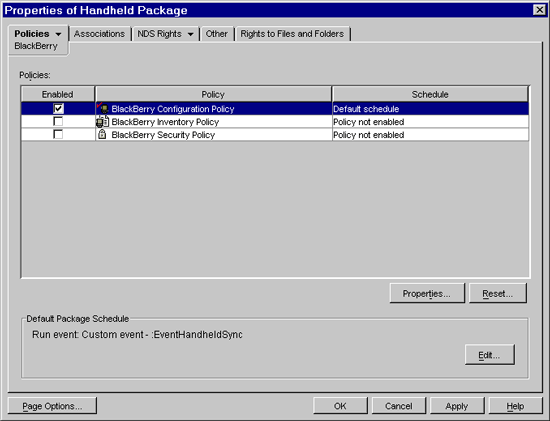
Task: Click the Default schedule cell
Action: (430, 109)
